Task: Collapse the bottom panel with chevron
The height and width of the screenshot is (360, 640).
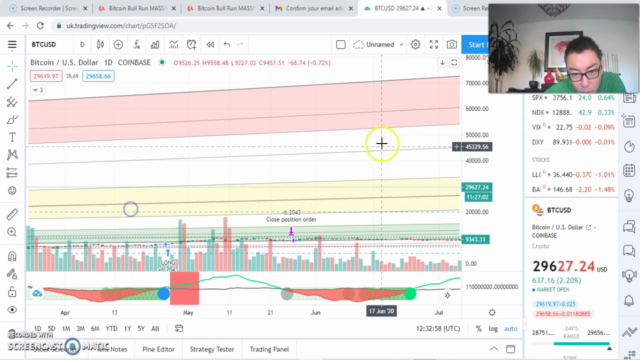Action: (x=494, y=349)
